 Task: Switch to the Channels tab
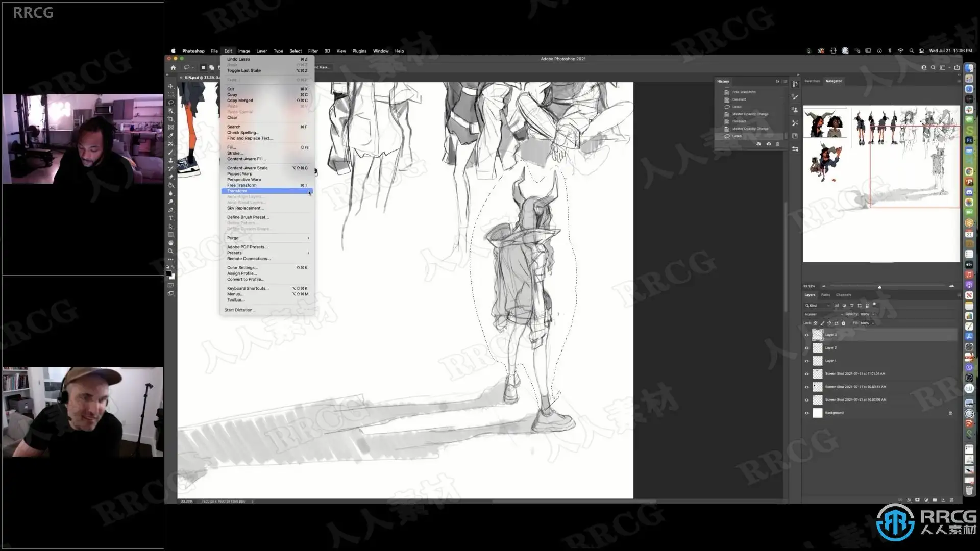pos(843,295)
